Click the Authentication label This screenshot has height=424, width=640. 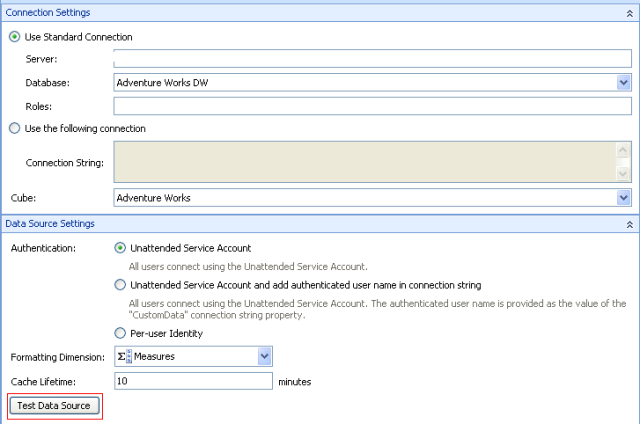43,248
